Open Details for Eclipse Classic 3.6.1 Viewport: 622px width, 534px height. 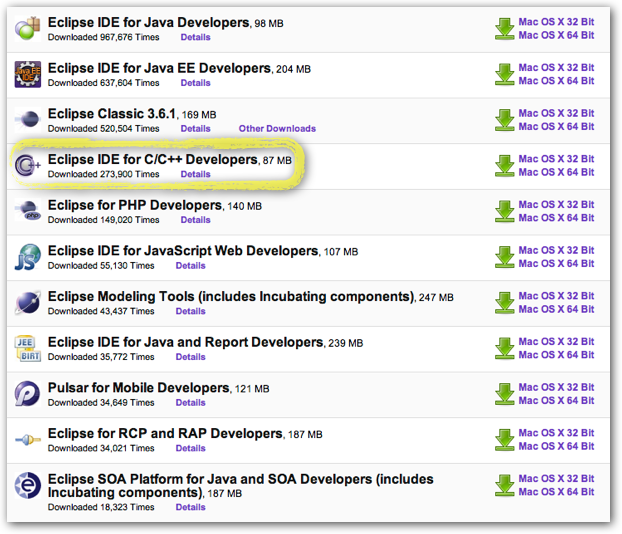(196, 129)
